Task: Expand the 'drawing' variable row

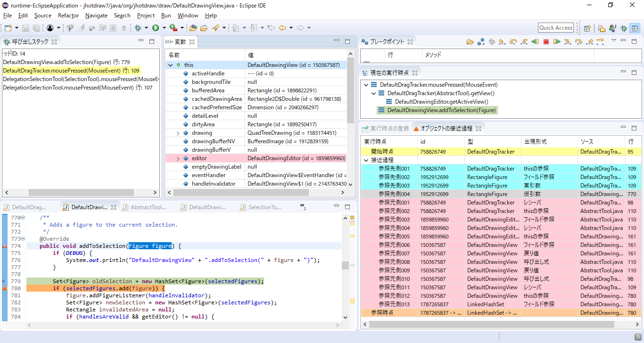Action: (178, 133)
